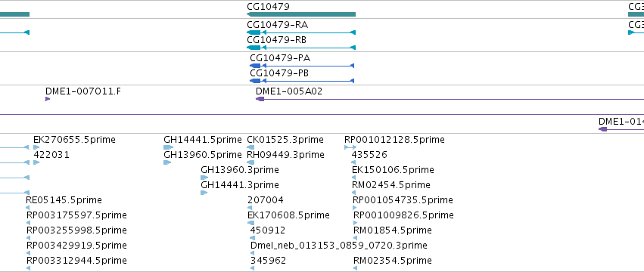Select the CG10479-PB protein feature
Viewport: 644px width, 272px height.
click(302, 81)
